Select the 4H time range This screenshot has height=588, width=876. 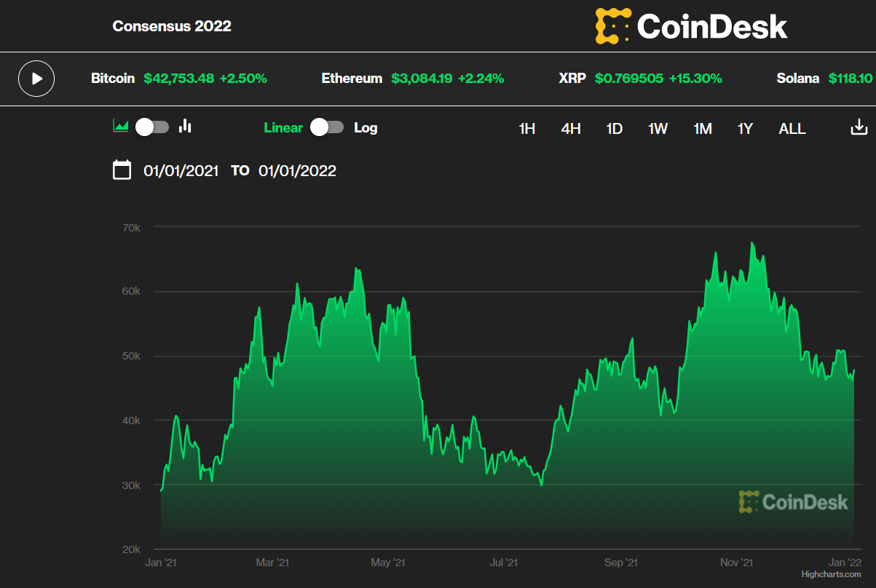click(x=571, y=129)
